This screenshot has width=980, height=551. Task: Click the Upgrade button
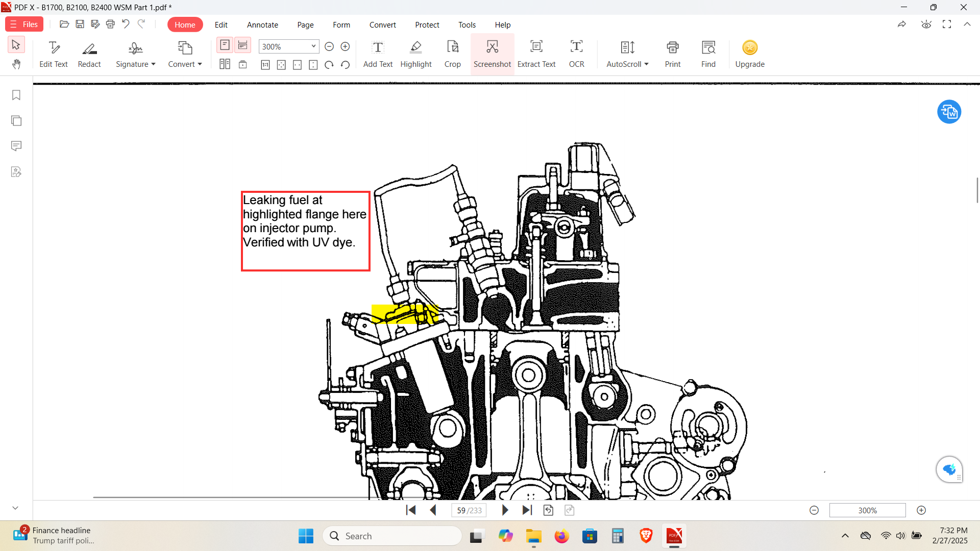coord(750,54)
